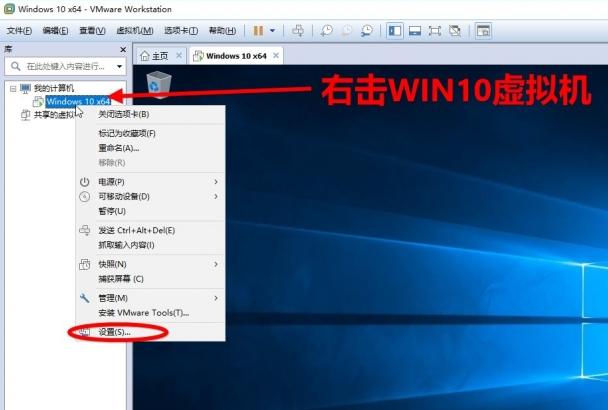Choose 重命名(A)... in the context menu
The width and height of the screenshot is (608, 410).
point(150,148)
